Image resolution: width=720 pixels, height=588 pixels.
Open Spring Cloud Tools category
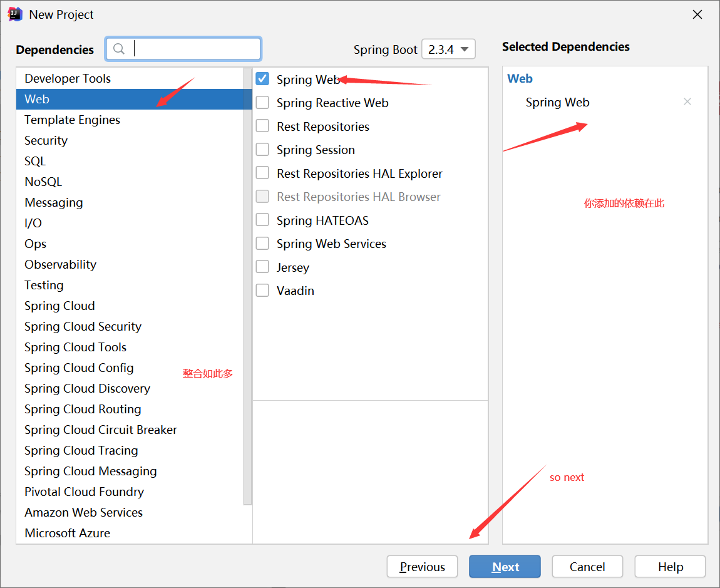130,348
